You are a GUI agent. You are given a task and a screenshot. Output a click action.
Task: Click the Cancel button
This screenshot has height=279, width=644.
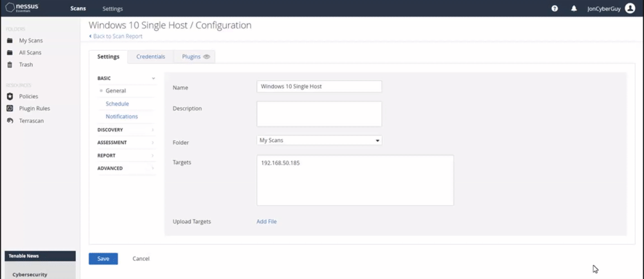tap(141, 258)
